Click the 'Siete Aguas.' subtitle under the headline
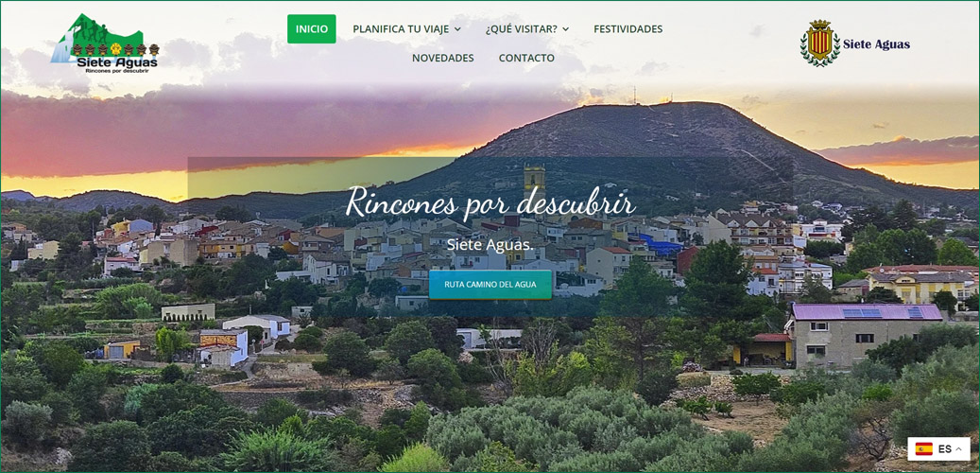This screenshot has height=473, width=980. click(x=490, y=244)
